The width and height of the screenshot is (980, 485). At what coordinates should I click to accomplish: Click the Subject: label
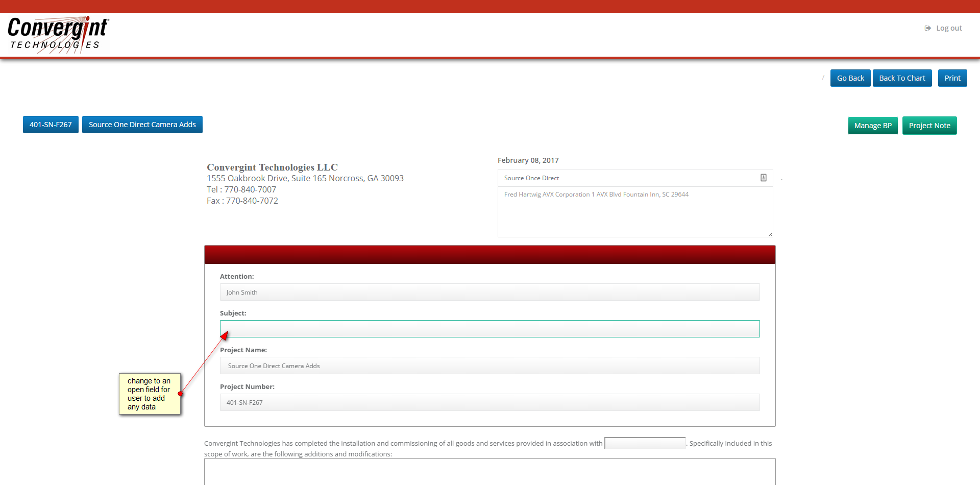pos(233,313)
